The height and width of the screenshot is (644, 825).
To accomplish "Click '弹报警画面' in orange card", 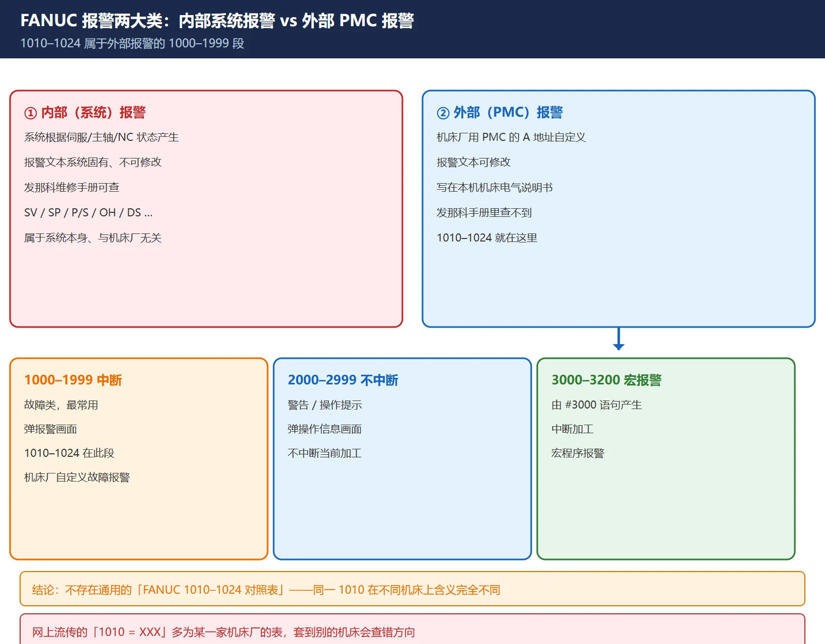I will 51,429.
